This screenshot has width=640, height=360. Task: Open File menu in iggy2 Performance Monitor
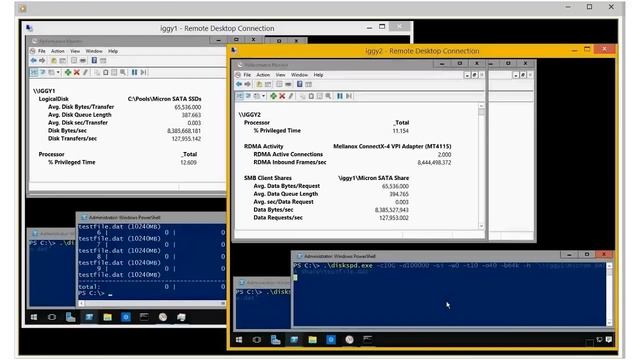tap(247, 75)
